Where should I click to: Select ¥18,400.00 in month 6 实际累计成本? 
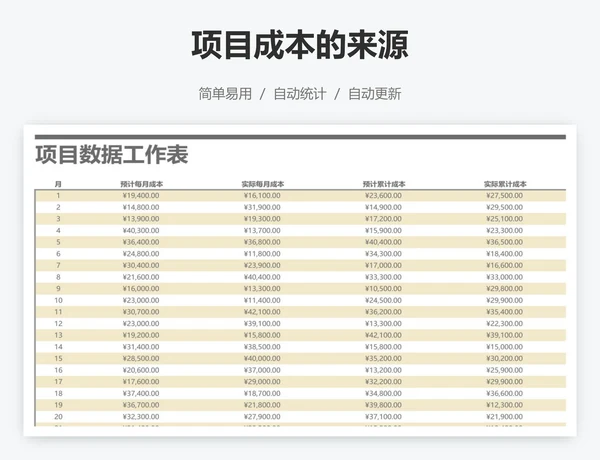[x=505, y=254]
